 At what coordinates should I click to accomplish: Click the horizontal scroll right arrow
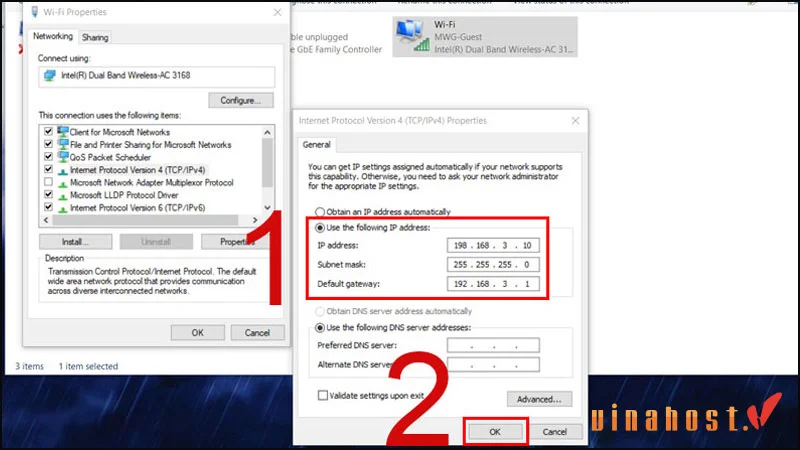tap(255, 220)
